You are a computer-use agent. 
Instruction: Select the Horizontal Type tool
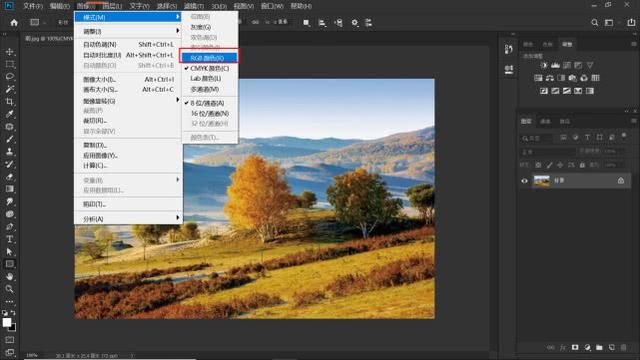[x=9, y=239]
